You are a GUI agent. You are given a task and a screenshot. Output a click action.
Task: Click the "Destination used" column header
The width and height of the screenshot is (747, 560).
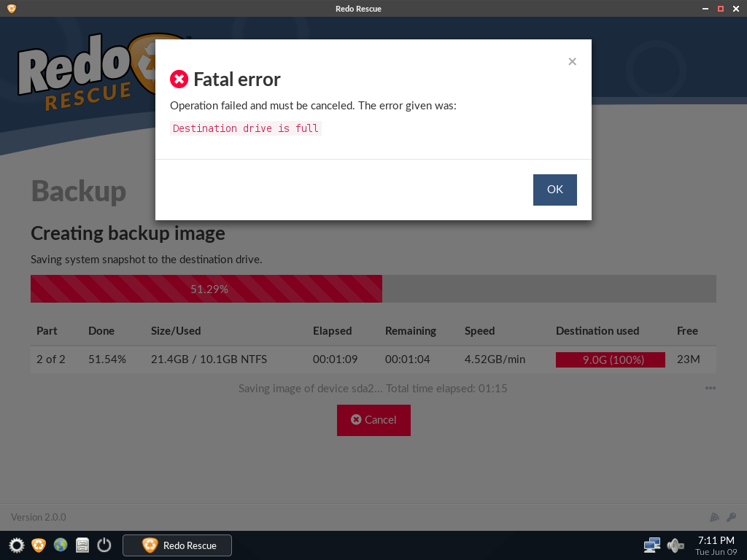[x=597, y=331]
